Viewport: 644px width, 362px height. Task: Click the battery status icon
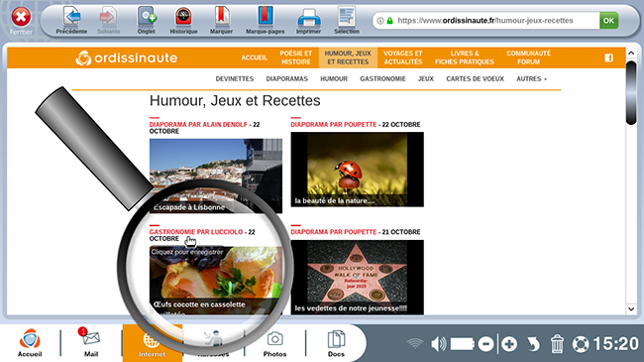[463, 344]
